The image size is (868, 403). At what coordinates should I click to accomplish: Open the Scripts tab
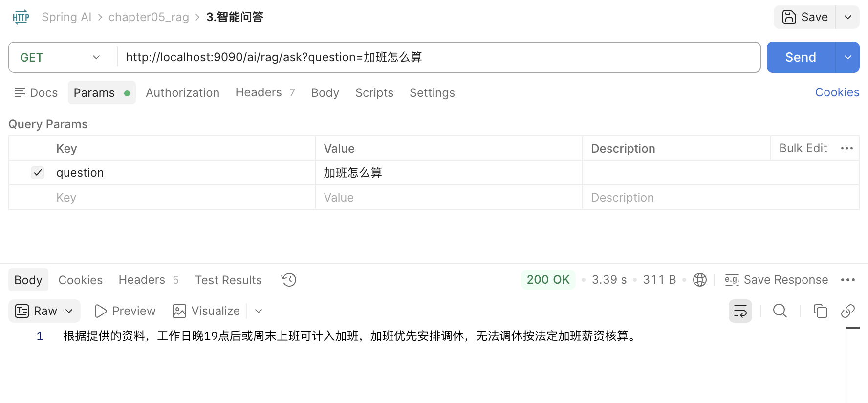pos(374,92)
